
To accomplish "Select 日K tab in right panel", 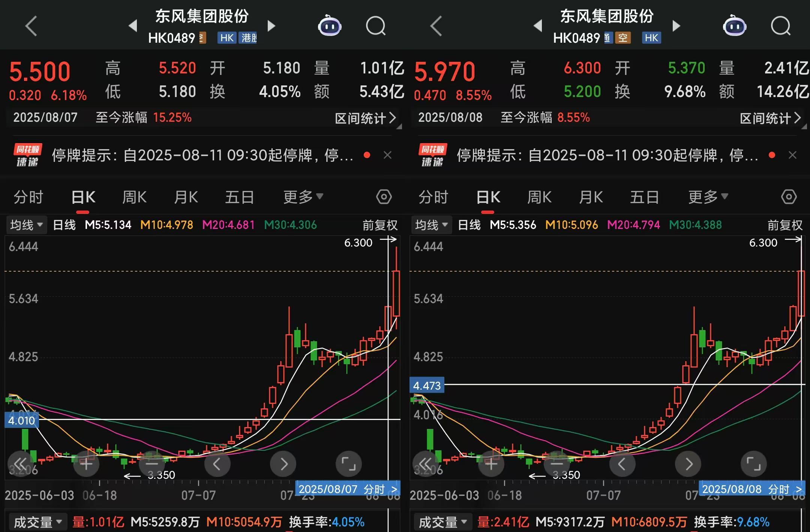I will (x=488, y=197).
